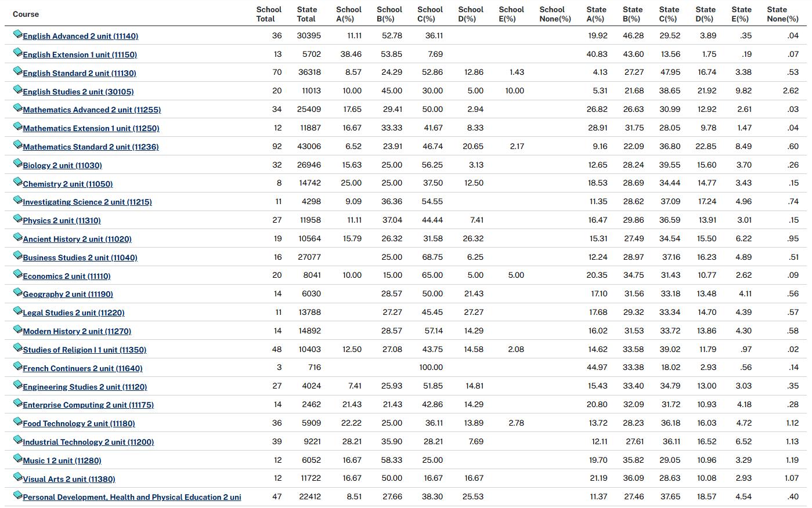Click the book icon beside Biology

[x=17, y=164]
